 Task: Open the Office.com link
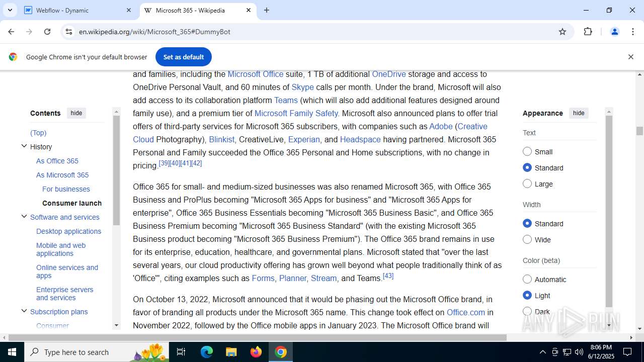point(466,312)
